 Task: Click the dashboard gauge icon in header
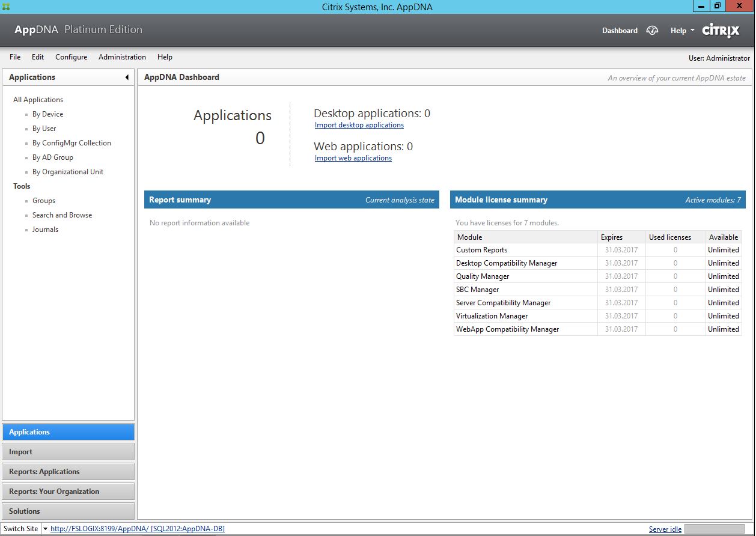(x=652, y=30)
